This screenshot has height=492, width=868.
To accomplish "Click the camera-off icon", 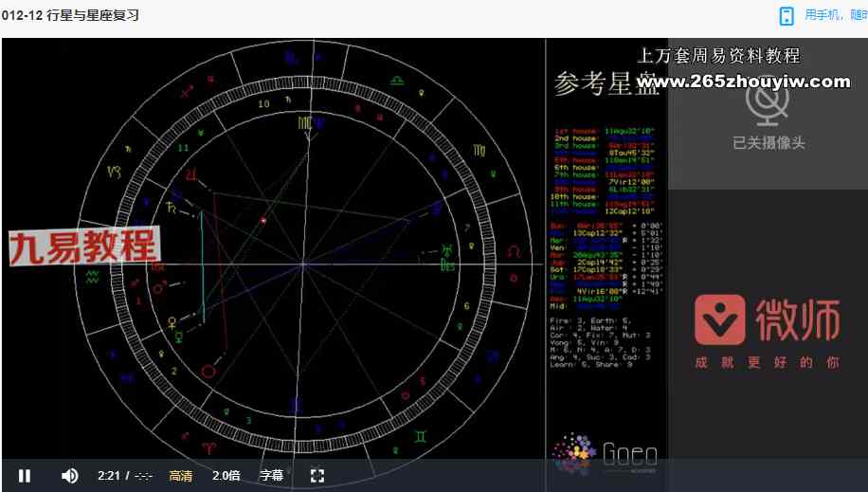I will [768, 101].
